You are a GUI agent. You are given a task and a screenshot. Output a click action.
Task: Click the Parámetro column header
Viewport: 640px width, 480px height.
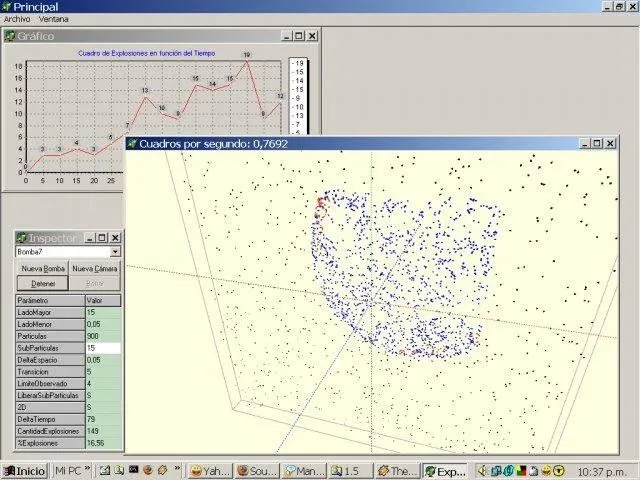point(50,300)
